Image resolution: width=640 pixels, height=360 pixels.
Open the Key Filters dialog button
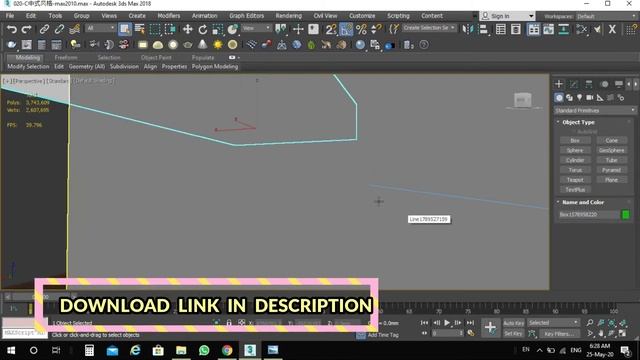tap(559, 333)
